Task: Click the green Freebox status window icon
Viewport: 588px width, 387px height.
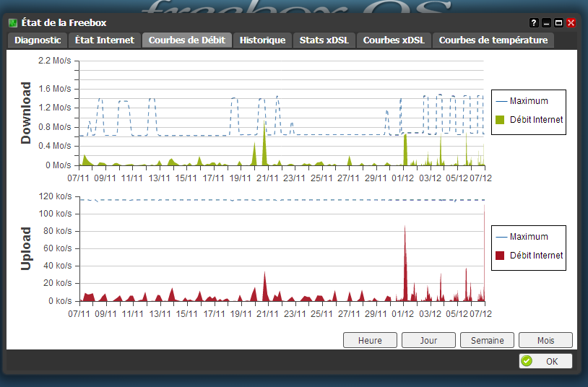Action: [13, 23]
